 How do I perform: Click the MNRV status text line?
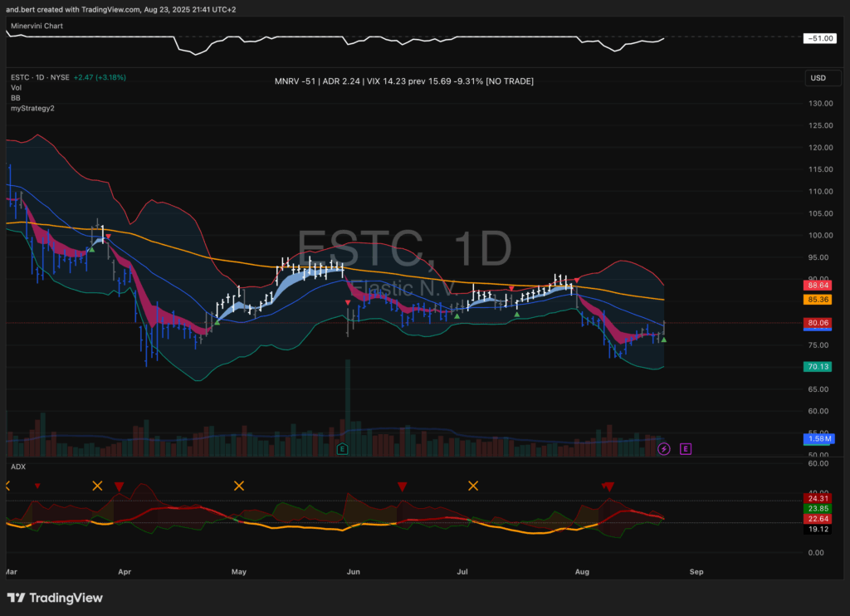403,81
